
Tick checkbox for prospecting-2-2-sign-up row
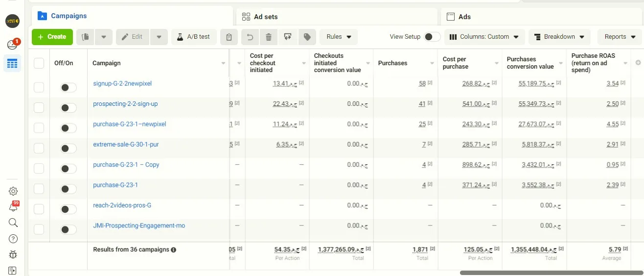tap(39, 108)
